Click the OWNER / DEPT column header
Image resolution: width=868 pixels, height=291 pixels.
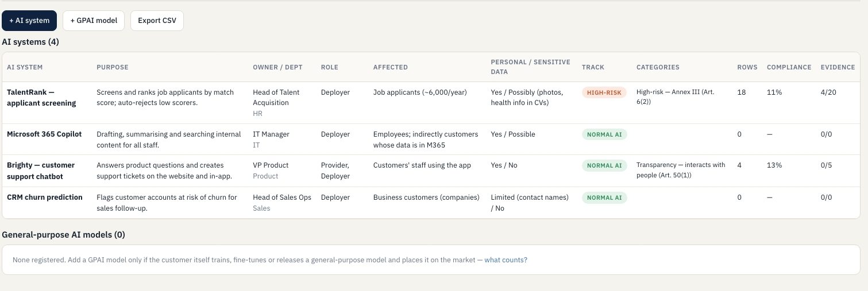click(277, 67)
